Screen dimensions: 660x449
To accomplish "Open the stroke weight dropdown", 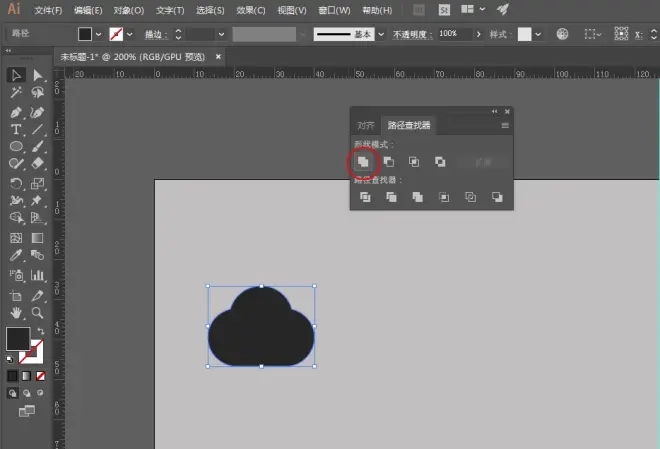I will pyautogui.click(x=221, y=35).
